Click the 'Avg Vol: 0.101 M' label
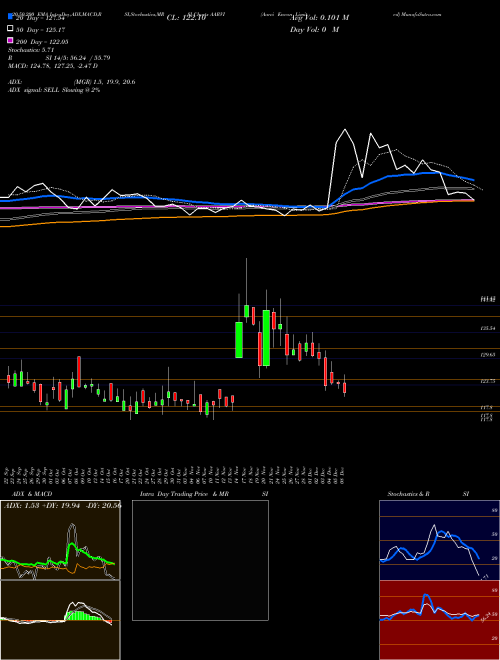The width and height of the screenshot is (500, 660). (x=319, y=18)
